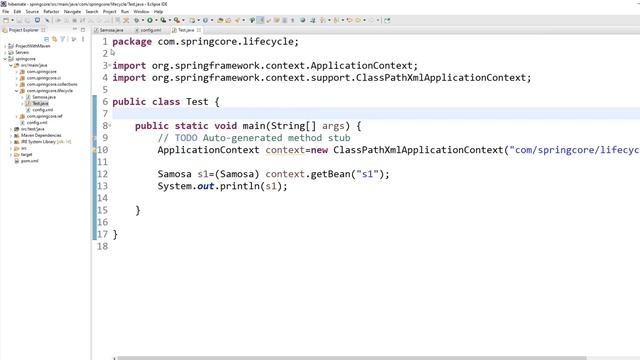Toggle Link with Editor in Project Explorer

pyautogui.click(x=54, y=39)
